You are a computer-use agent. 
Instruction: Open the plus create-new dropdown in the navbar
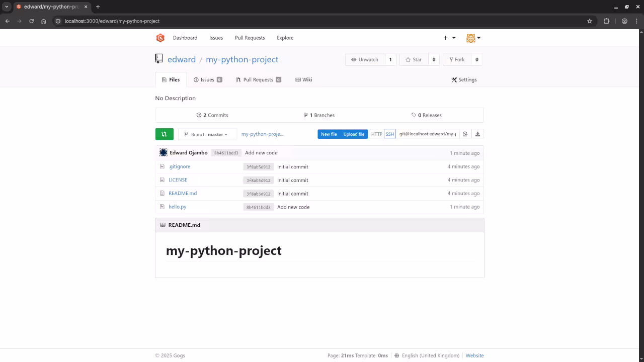[448, 38]
